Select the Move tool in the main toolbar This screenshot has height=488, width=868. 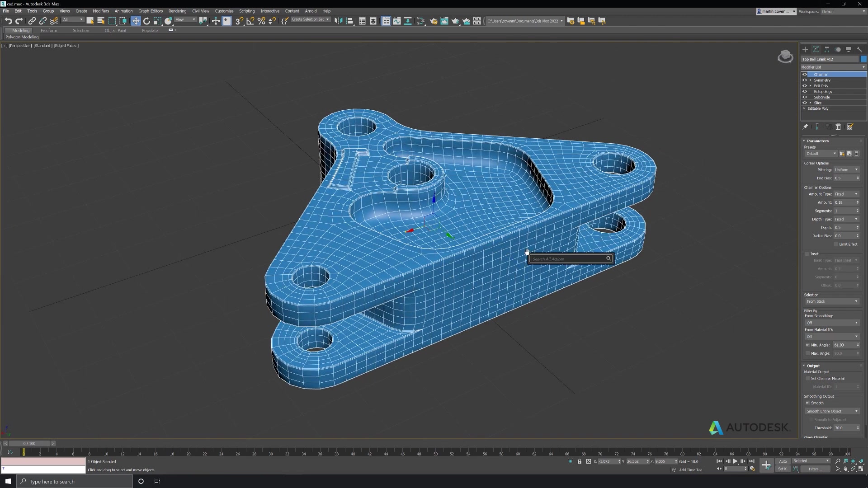click(136, 21)
